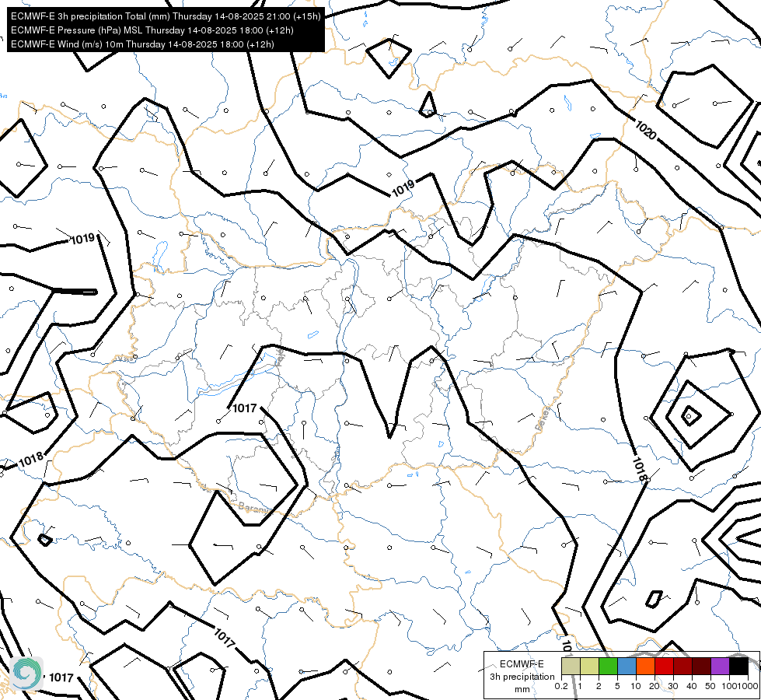Viewport: 761px width, 700px height.
Task: Click the 'mm' unit label in legend
Action: [x=522, y=689]
